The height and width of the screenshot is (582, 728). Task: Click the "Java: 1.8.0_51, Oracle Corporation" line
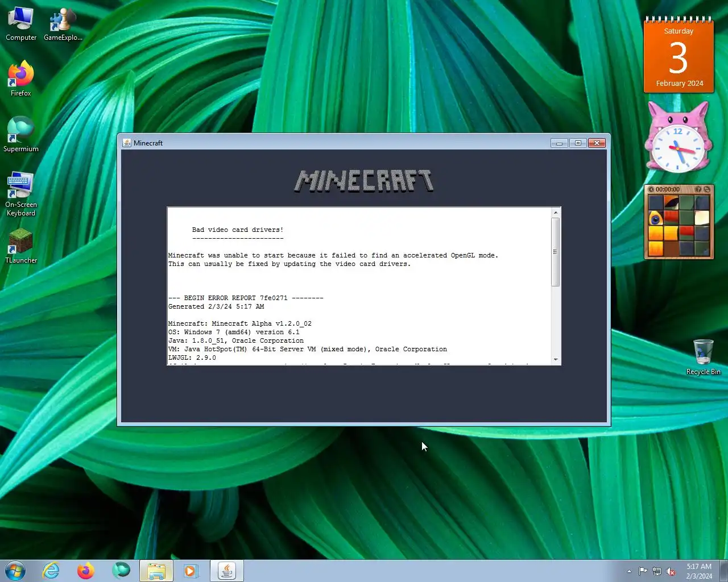point(236,340)
